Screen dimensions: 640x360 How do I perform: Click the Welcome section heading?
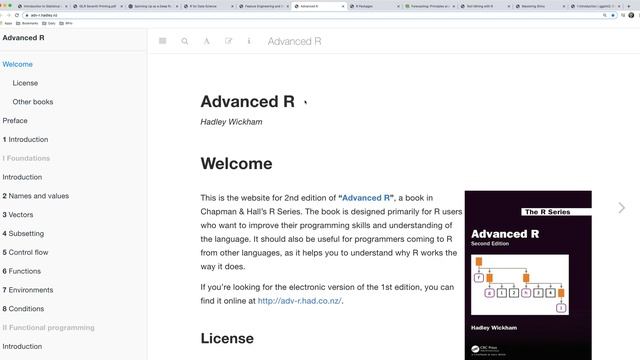[236, 164]
